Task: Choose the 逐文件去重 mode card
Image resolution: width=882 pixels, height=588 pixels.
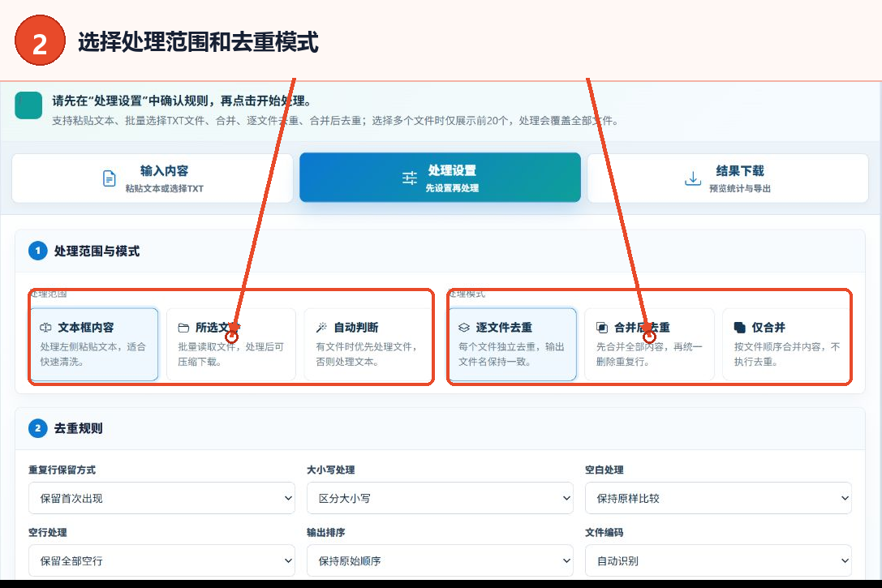Action: (x=512, y=344)
